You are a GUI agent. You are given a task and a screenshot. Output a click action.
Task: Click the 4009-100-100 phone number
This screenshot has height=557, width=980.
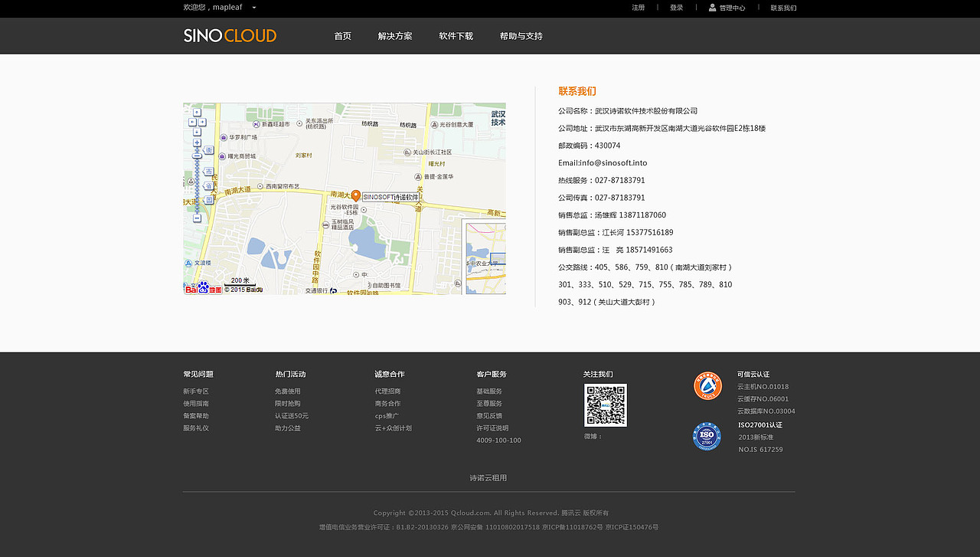(498, 441)
